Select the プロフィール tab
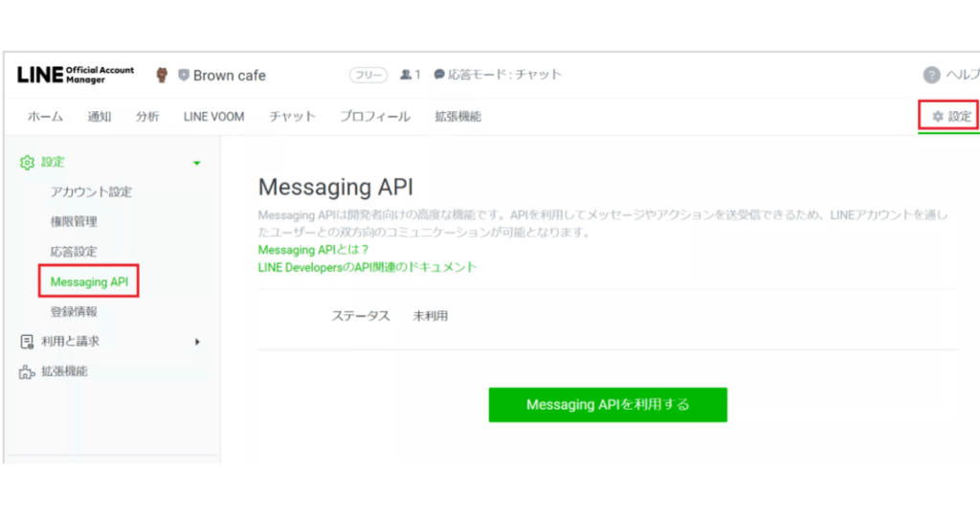Screen dimensions: 980x515 pos(375,116)
